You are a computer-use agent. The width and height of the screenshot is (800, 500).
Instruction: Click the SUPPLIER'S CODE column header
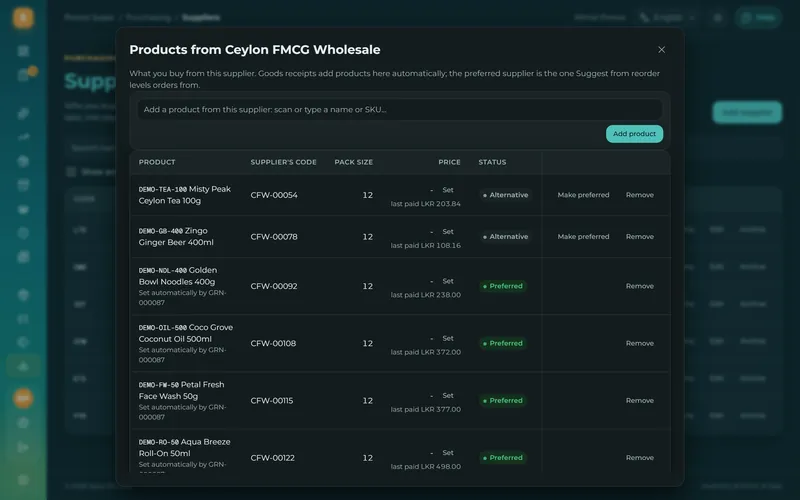283,162
